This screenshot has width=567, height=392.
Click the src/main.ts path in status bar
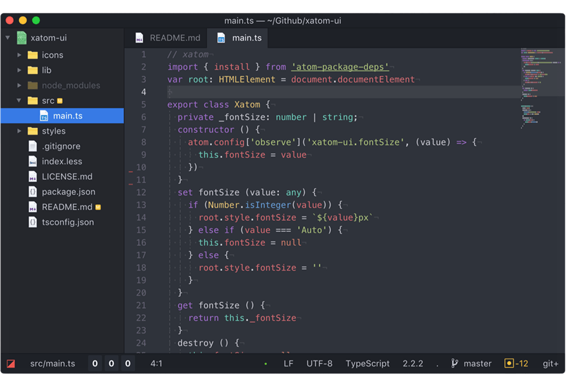(53, 363)
